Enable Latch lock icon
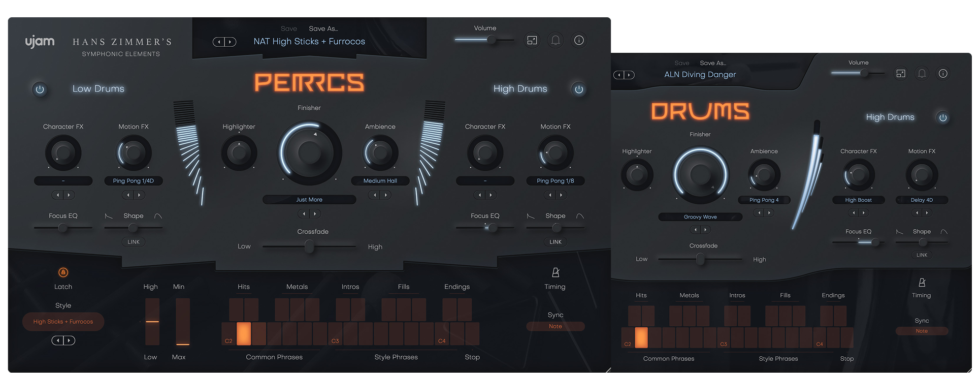Image resolution: width=980 pixels, height=373 pixels. (x=63, y=272)
